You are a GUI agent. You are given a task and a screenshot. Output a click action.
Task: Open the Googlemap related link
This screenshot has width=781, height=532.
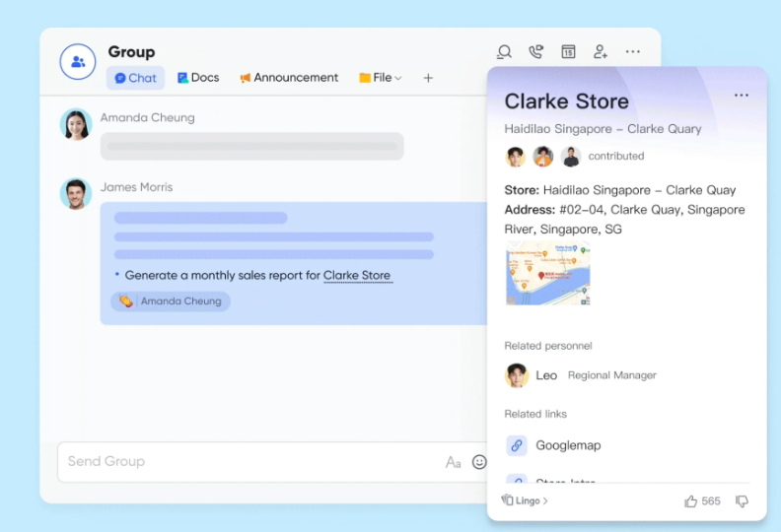[568, 445]
